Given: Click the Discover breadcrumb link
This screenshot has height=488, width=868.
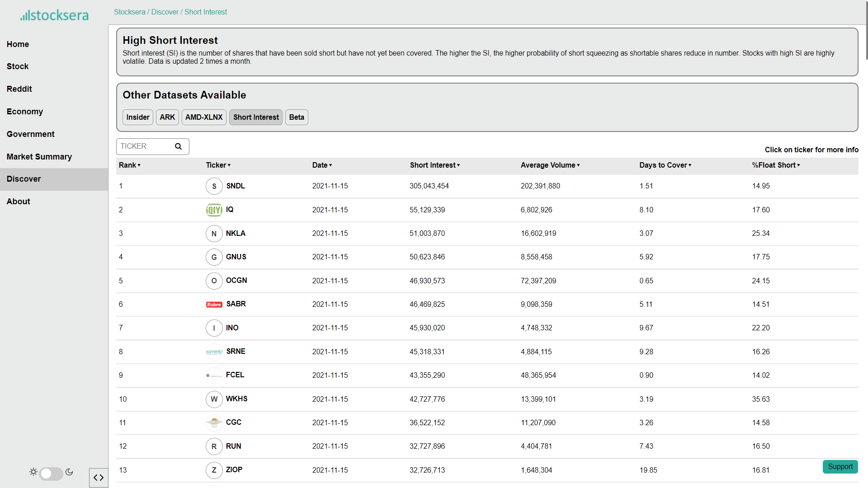Looking at the screenshot, I should [x=165, y=12].
